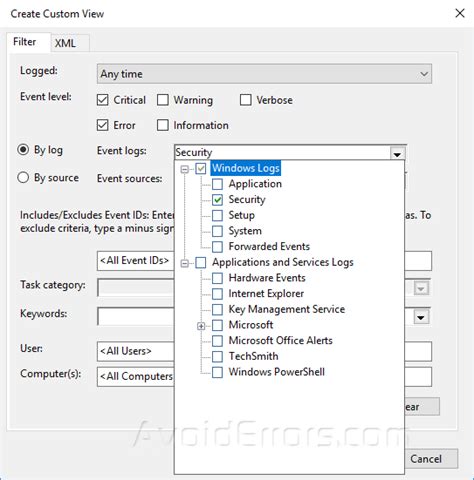The height and width of the screenshot is (480, 474).
Task: Collapse the Windows Logs tree node
Action: [x=185, y=169]
